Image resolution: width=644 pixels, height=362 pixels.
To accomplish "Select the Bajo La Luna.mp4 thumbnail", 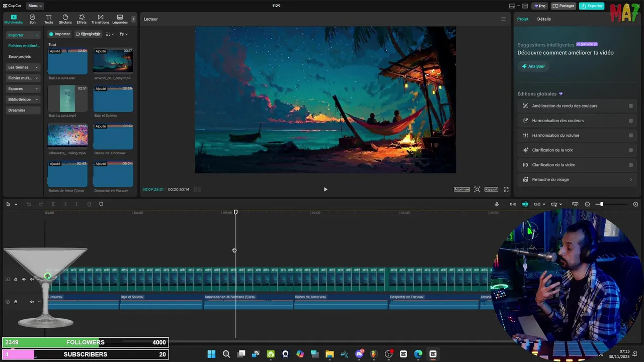I will point(67,99).
